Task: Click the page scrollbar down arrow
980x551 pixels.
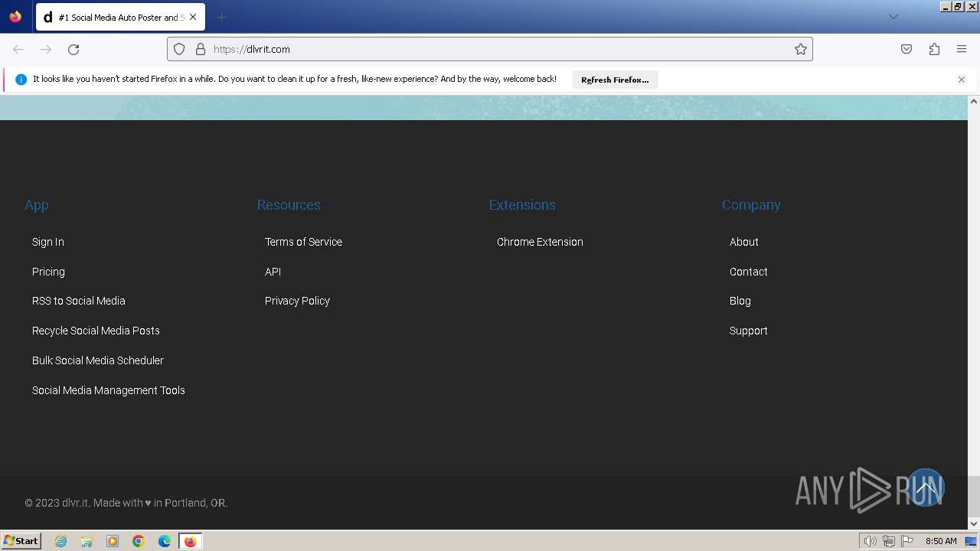Action: [974, 523]
